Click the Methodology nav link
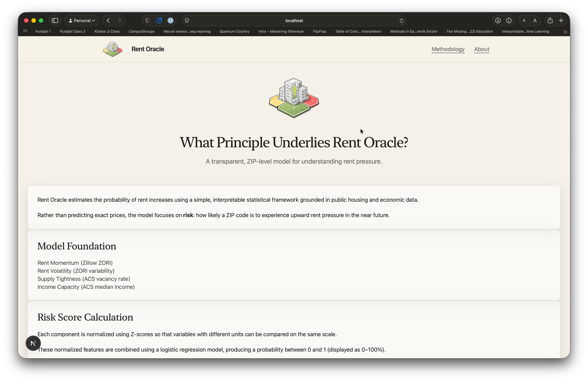Viewport: 588px width, 382px height. coord(448,49)
